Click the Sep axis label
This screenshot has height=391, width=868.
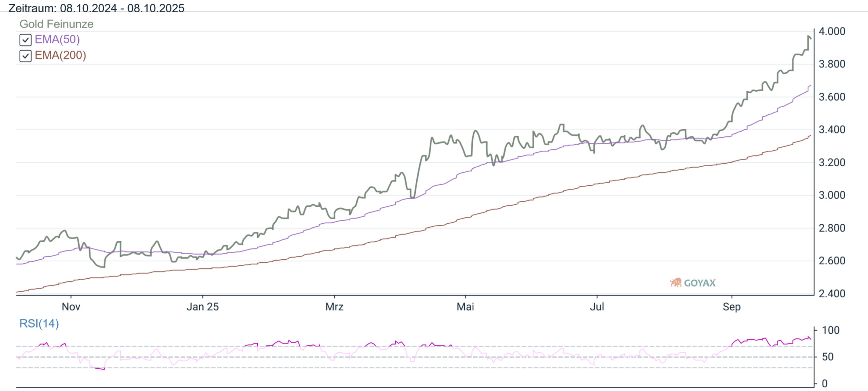[x=731, y=307]
